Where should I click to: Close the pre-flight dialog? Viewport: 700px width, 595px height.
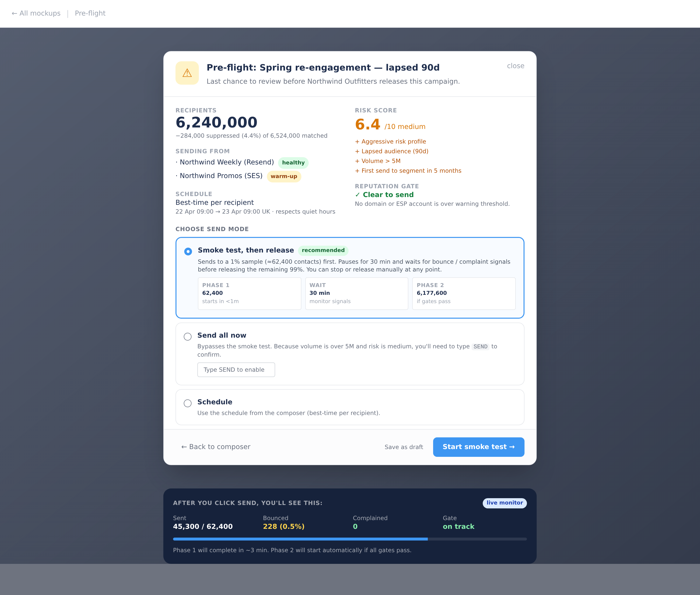(516, 66)
